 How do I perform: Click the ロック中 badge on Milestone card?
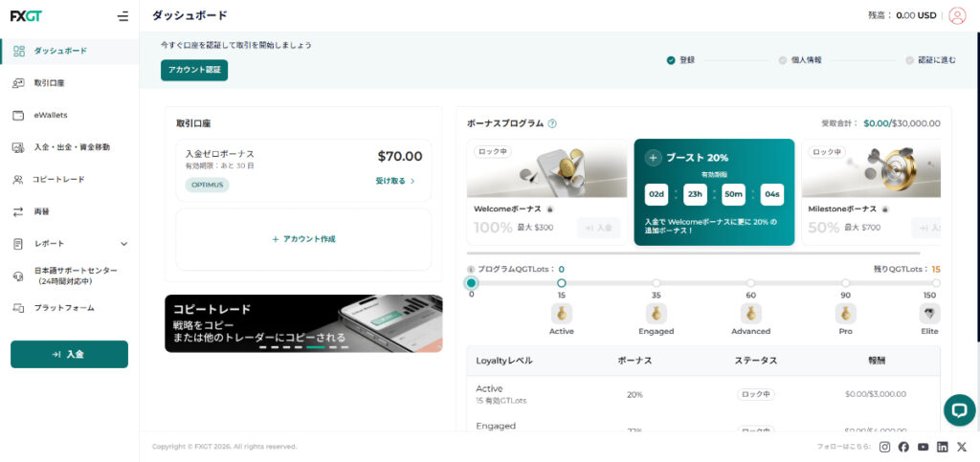click(826, 152)
